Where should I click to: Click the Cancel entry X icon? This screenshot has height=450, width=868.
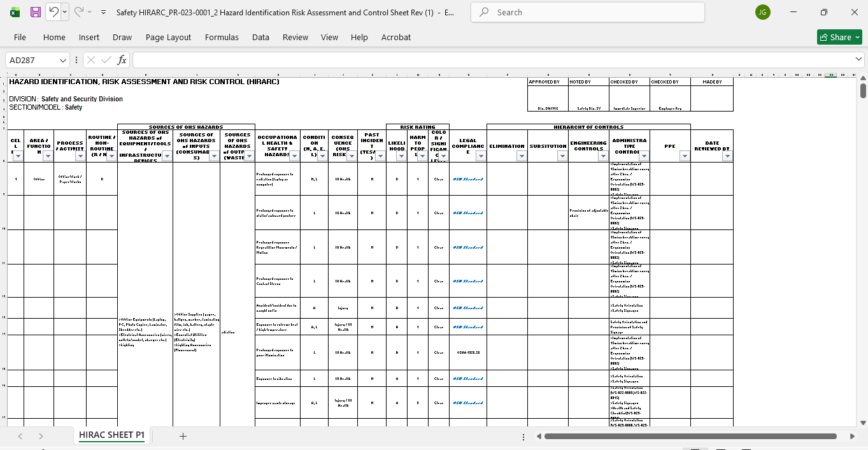coord(90,60)
